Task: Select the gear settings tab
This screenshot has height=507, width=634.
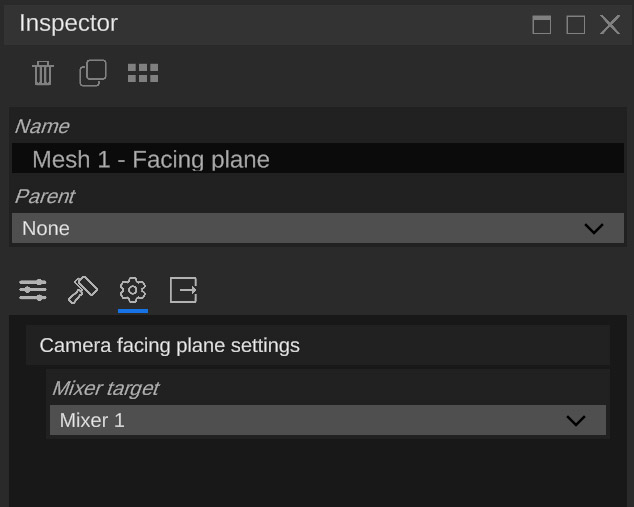Action: 133,290
